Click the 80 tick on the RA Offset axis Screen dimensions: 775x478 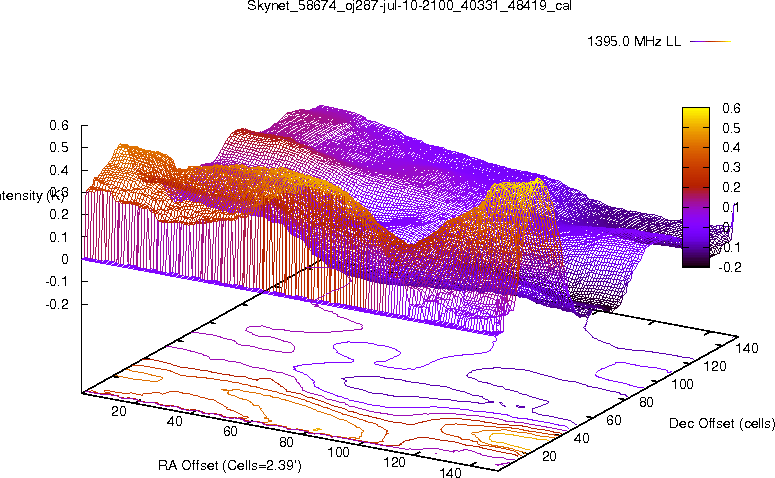pos(286,442)
